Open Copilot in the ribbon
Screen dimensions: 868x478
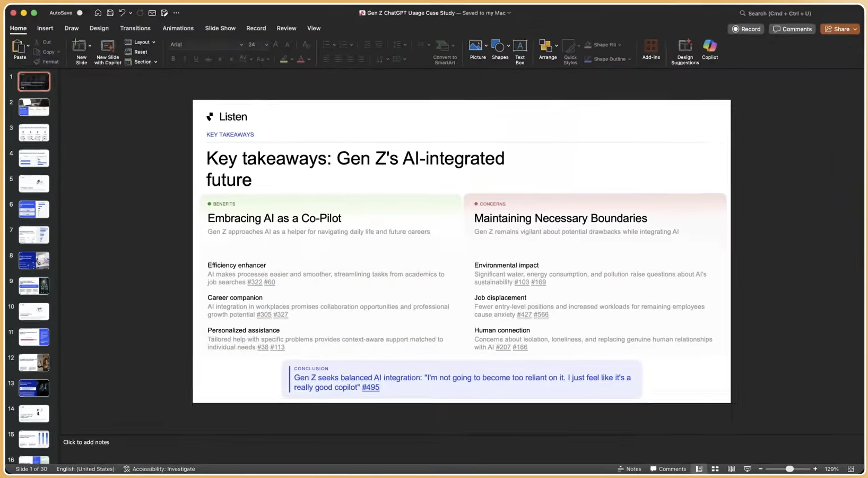click(709, 50)
